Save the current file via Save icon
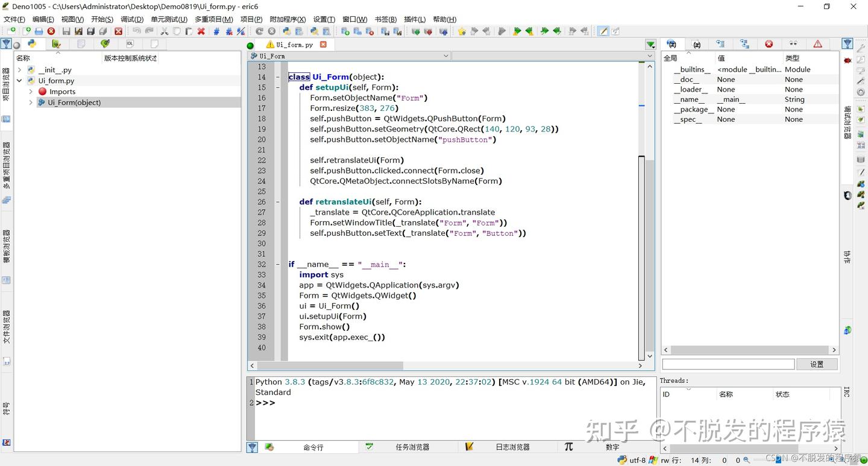The height and width of the screenshot is (466, 868). pos(66,31)
